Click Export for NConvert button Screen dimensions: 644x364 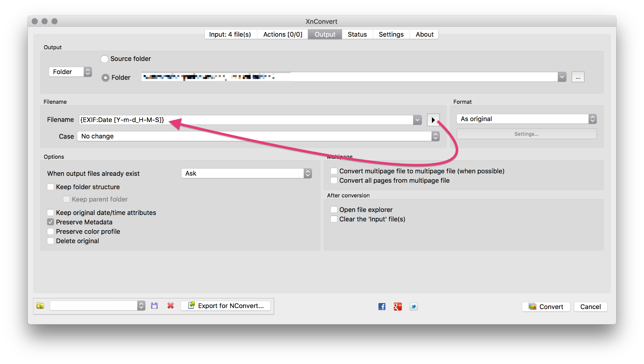coord(226,306)
